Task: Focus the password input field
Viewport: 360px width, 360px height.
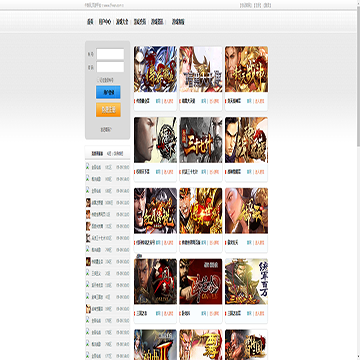Action: pyautogui.click(x=110, y=67)
